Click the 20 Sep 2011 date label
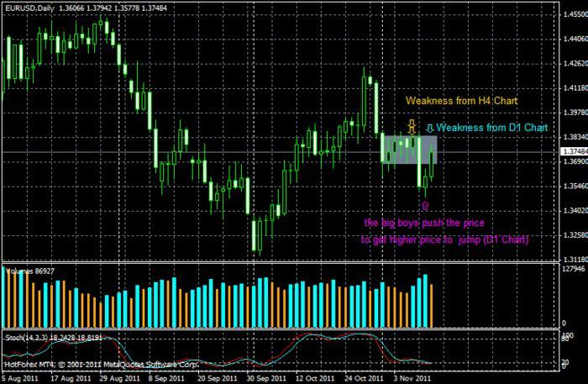588x384 pixels. (217, 378)
